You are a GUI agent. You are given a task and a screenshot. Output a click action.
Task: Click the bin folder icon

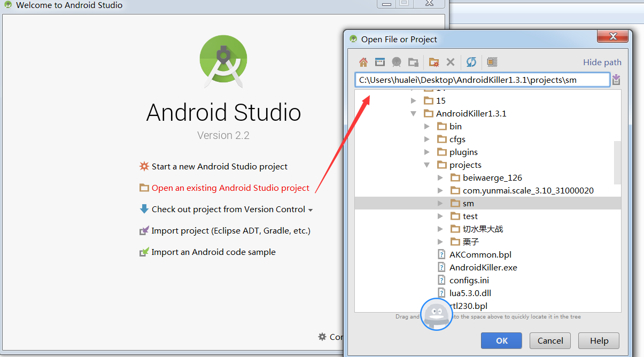[x=442, y=126]
